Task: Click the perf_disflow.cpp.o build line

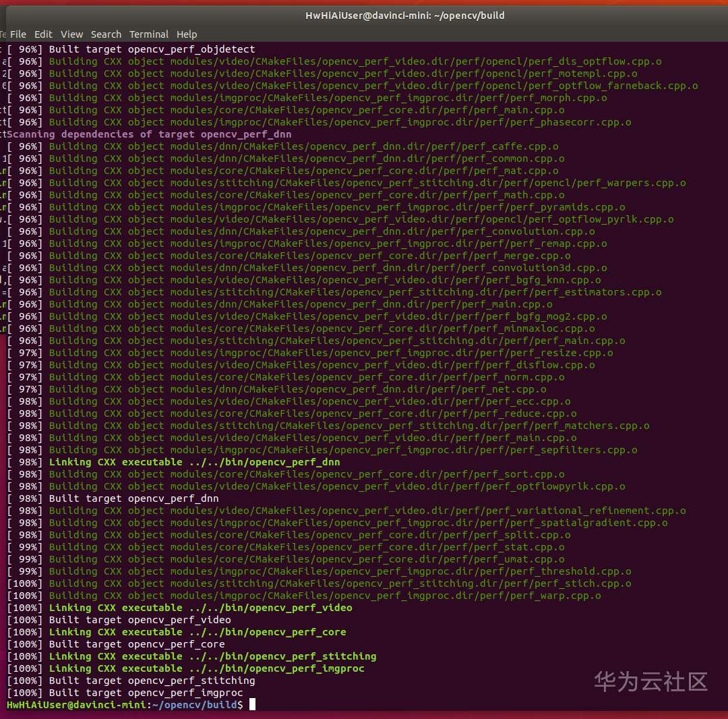Action: point(301,365)
